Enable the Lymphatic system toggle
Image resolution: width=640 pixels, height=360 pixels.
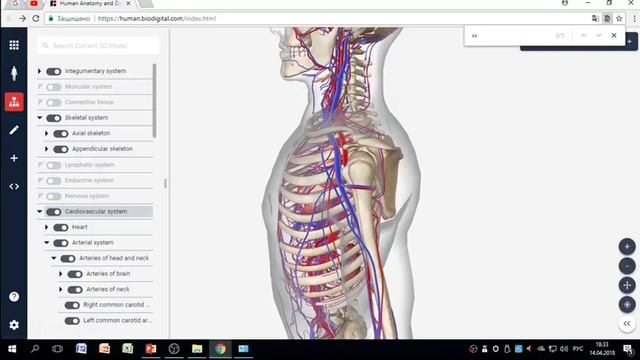coord(53,165)
